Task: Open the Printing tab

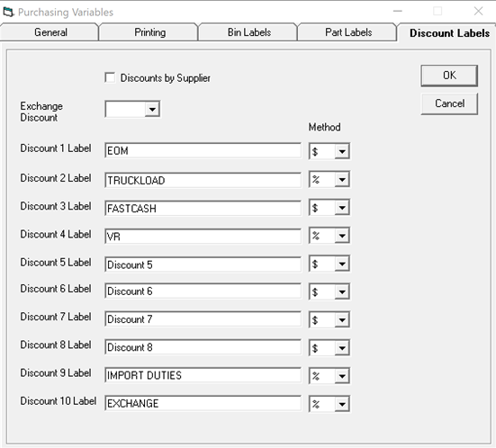Action: tap(149, 32)
